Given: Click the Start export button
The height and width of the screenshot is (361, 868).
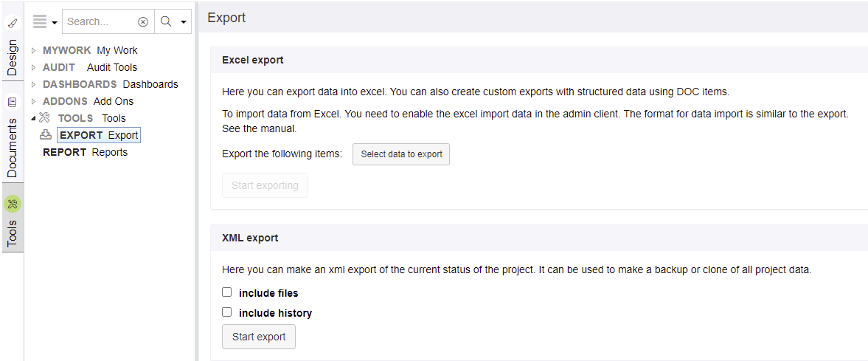Looking at the screenshot, I should click(259, 337).
